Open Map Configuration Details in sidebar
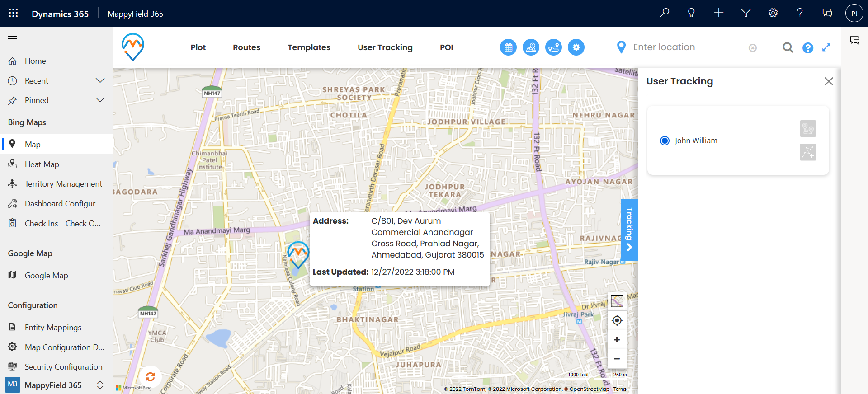Viewport: 868px width, 394px height. (56, 347)
